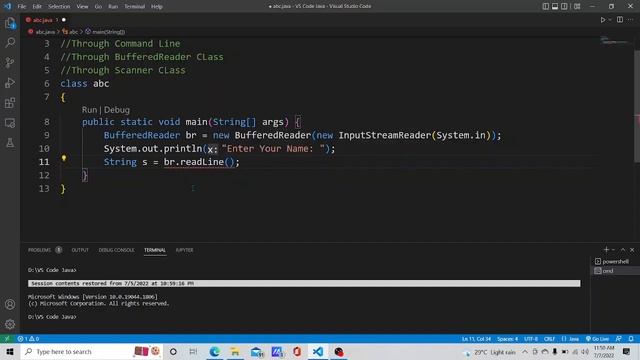The height and width of the screenshot is (360, 640).
Task: Open the Manage settings gear
Action: pos(10,324)
